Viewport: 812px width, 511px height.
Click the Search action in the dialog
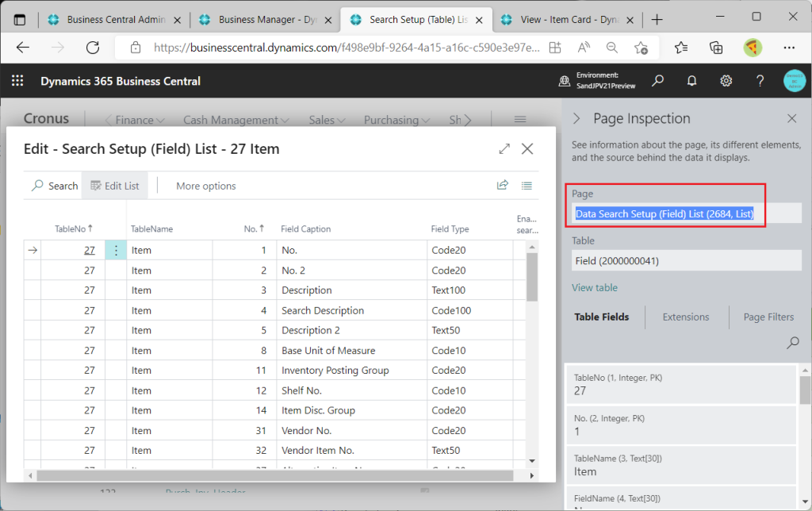[55, 186]
